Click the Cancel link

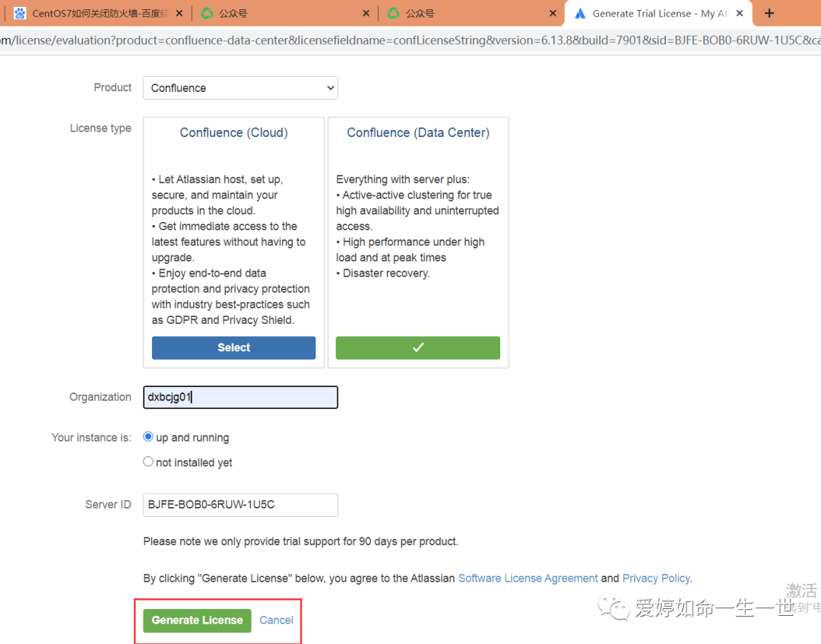277,620
